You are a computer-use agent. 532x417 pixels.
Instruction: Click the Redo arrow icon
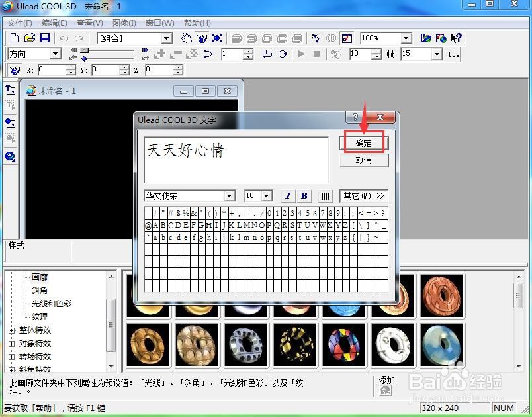click(79, 38)
